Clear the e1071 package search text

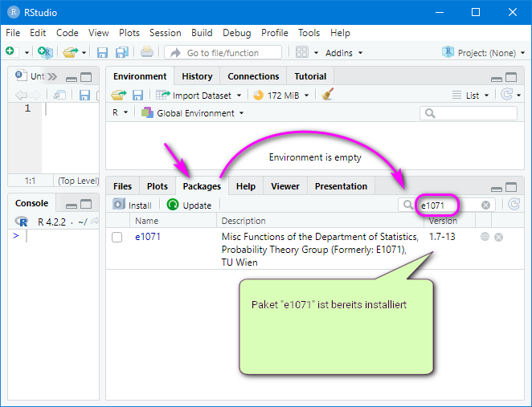(x=485, y=205)
